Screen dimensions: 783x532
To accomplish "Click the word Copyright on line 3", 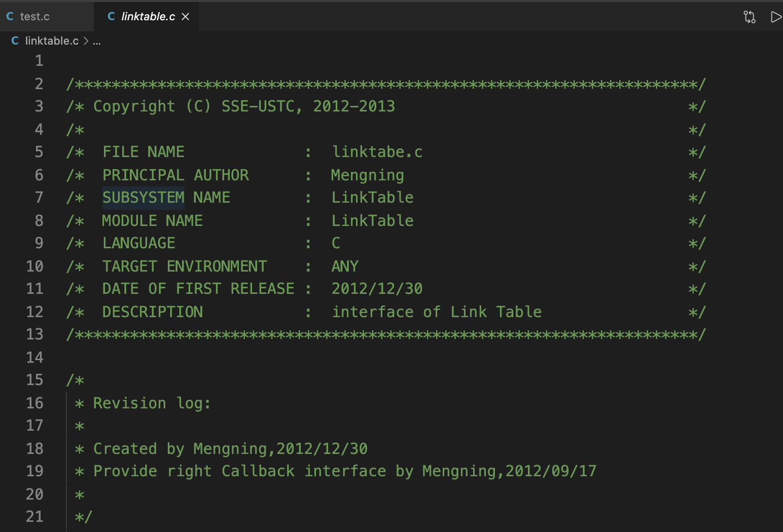I will [x=134, y=106].
